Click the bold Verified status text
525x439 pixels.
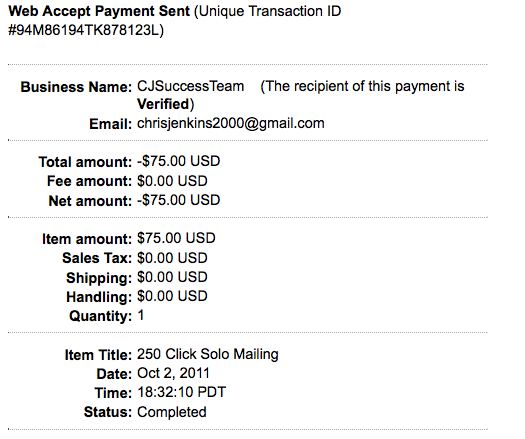pyautogui.click(x=163, y=104)
